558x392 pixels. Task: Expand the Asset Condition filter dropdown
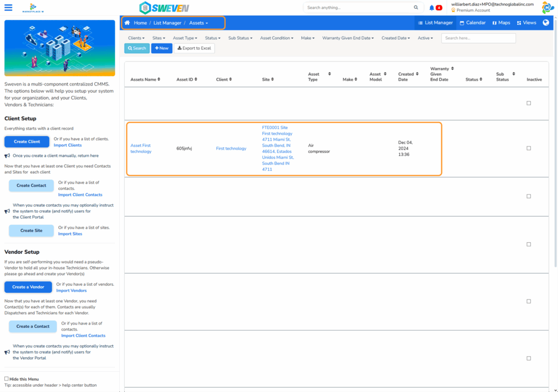coord(276,38)
